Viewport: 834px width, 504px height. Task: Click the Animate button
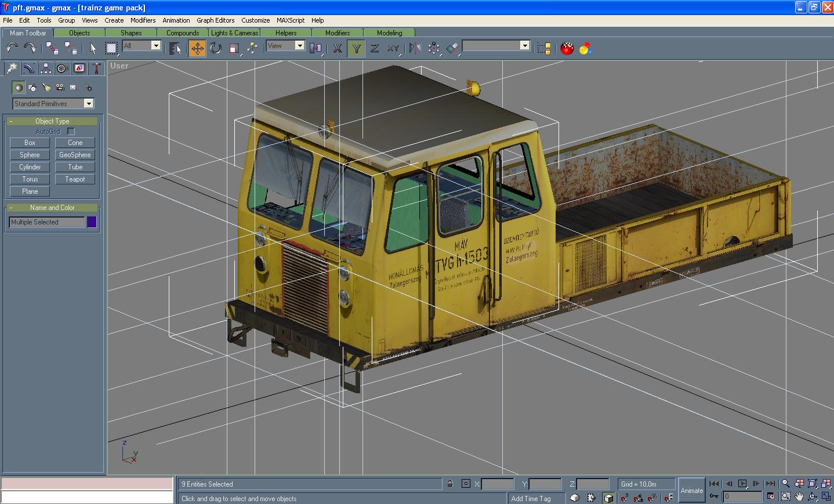(x=691, y=491)
